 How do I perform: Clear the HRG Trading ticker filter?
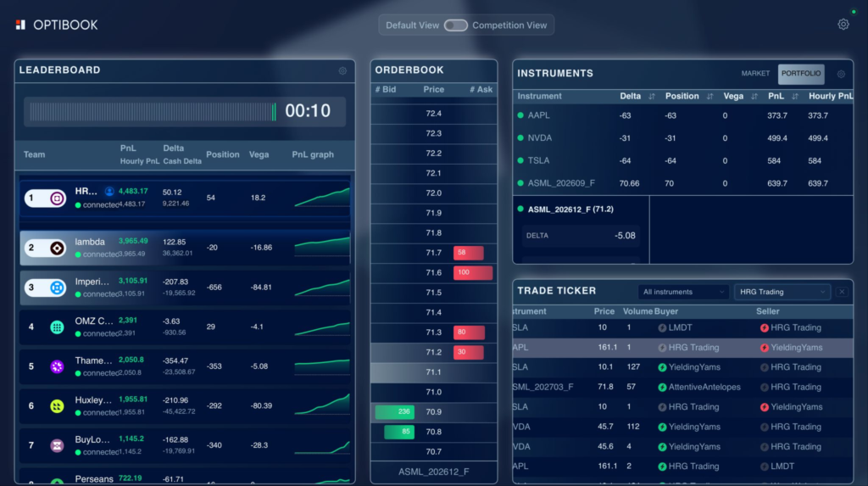coord(842,292)
